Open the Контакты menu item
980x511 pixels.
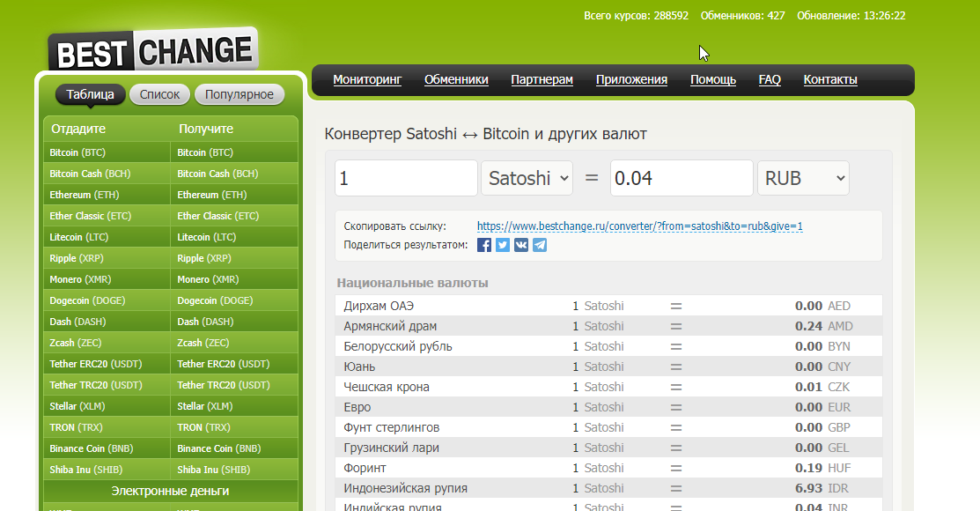click(830, 79)
